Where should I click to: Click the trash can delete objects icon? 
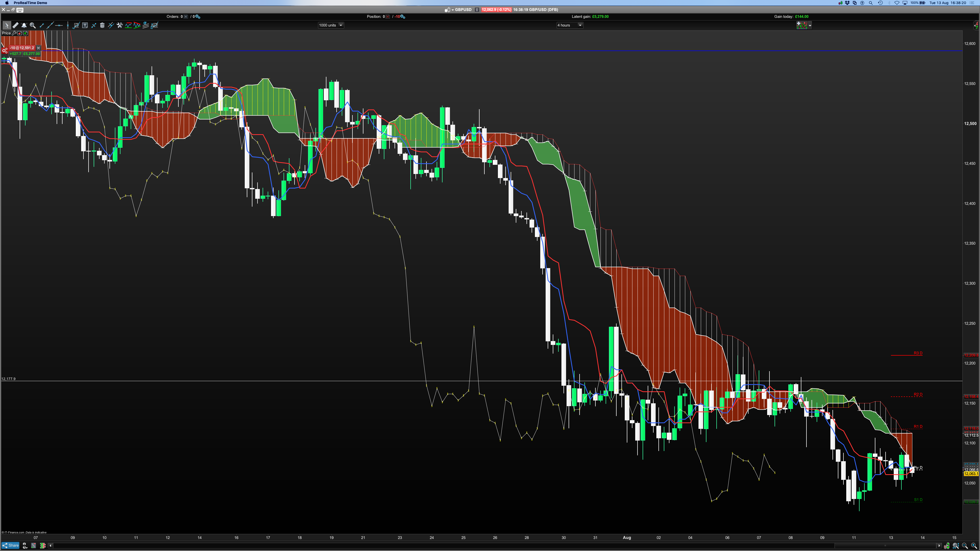(x=102, y=25)
